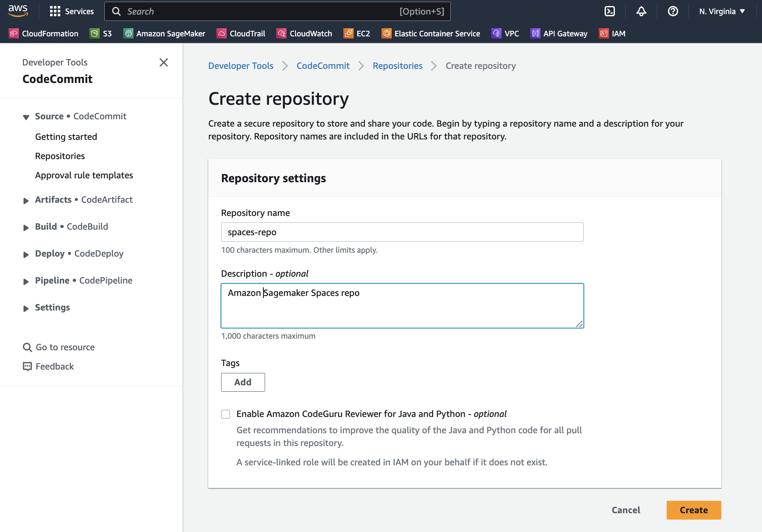Open the CloudWatch shortcut label
762x532 pixels.
311,33
